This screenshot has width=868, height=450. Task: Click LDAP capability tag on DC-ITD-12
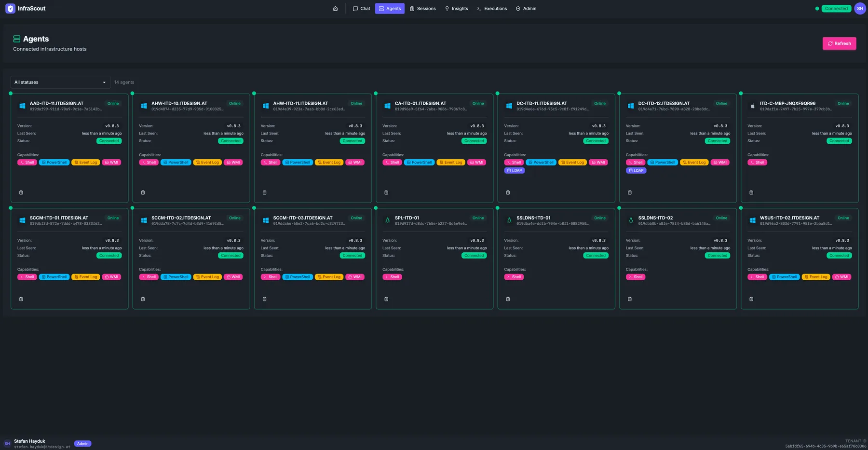click(636, 170)
